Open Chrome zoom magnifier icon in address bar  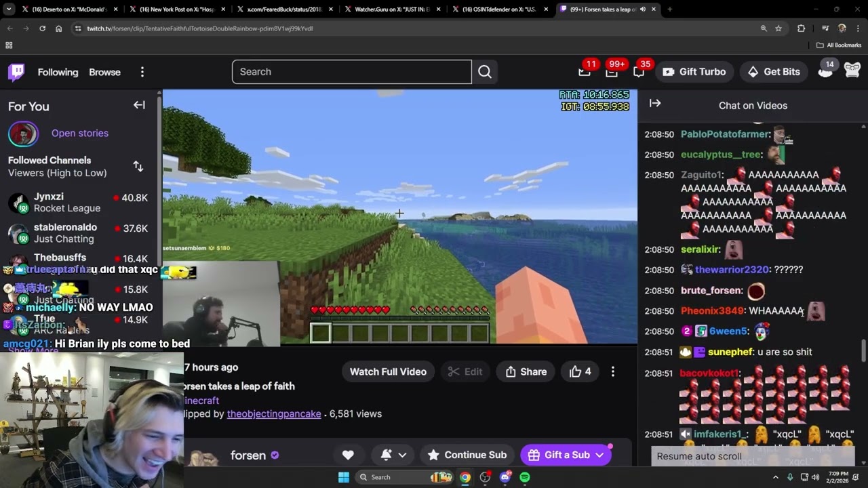764,28
